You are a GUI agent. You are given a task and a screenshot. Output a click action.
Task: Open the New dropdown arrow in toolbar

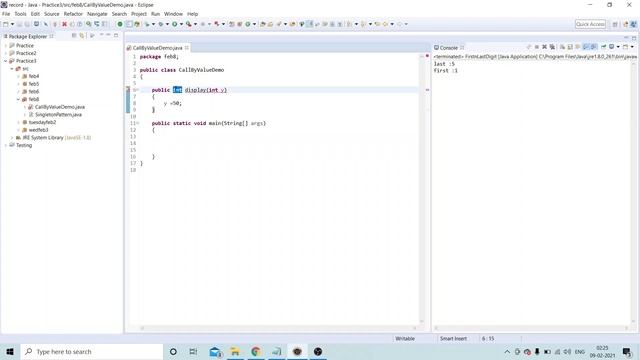coord(12,24)
